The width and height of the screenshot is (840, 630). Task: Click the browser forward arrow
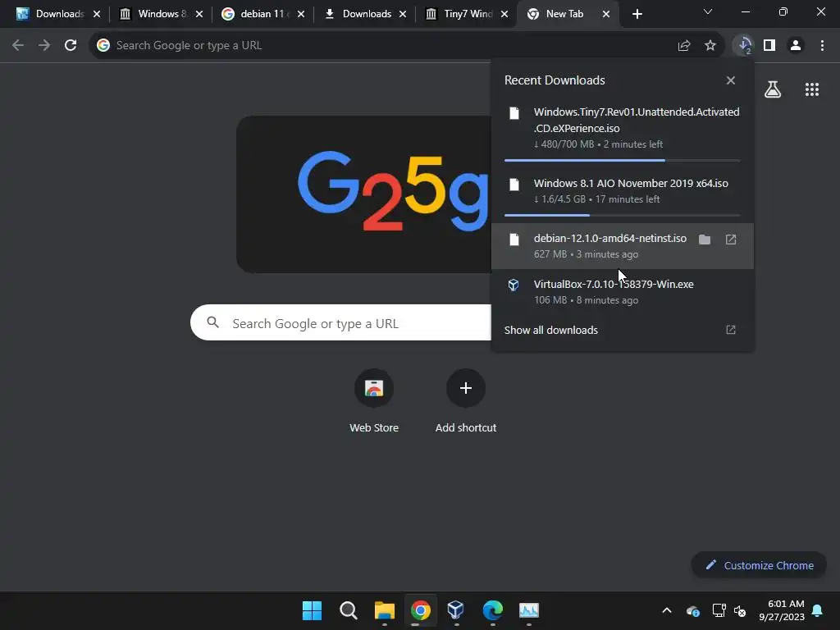(44, 46)
